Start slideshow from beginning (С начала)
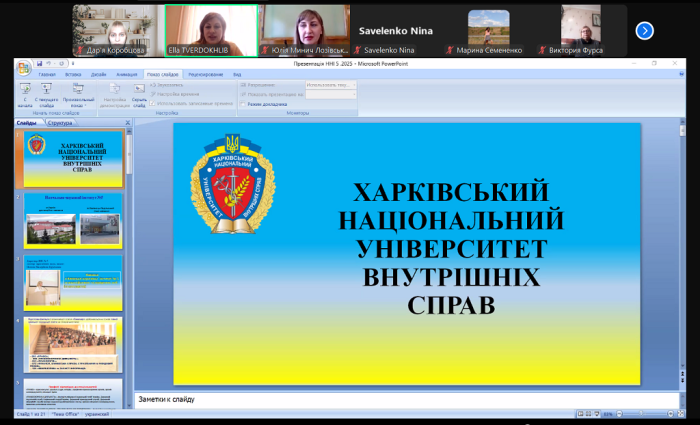Screen dimensions: 700x425 pyautogui.click(x=25, y=96)
